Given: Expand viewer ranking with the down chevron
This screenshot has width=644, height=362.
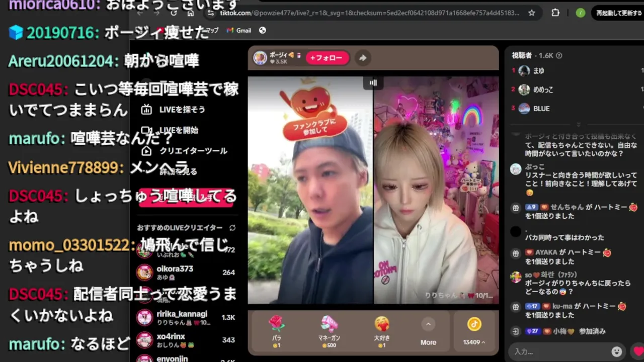Looking at the screenshot, I should (578, 124).
